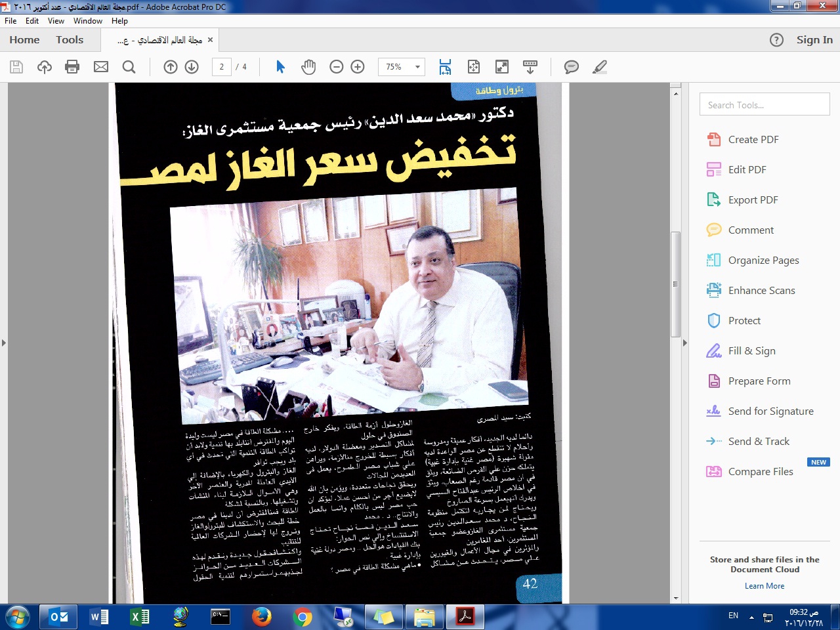Screen dimensions: 840x630
Task: Switch to full screen mode icon
Action: coord(502,67)
